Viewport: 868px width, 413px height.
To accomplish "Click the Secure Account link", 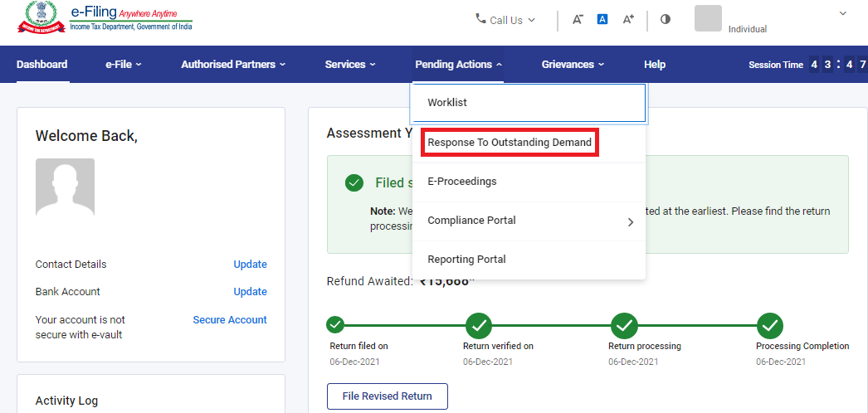I will [230, 319].
